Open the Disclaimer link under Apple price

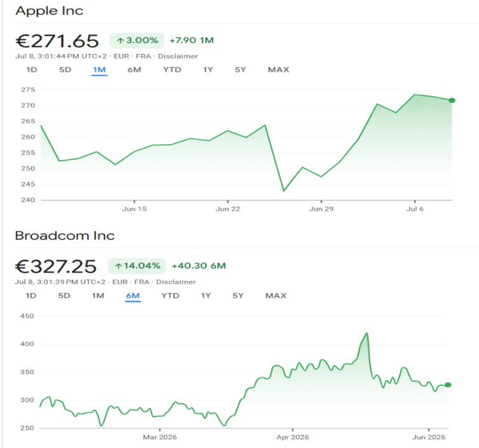tap(178, 56)
